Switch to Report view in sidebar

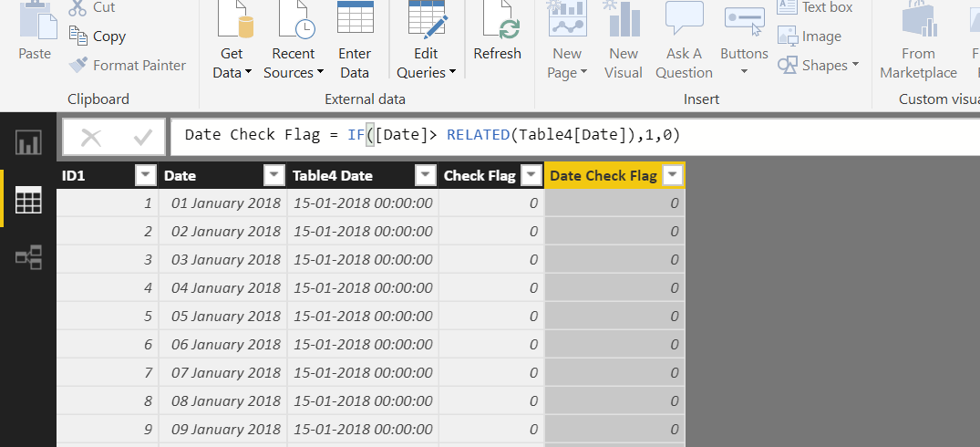click(28, 142)
